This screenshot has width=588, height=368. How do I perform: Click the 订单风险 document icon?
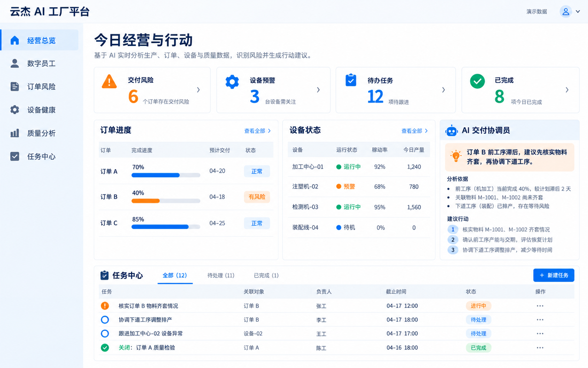[x=14, y=86]
